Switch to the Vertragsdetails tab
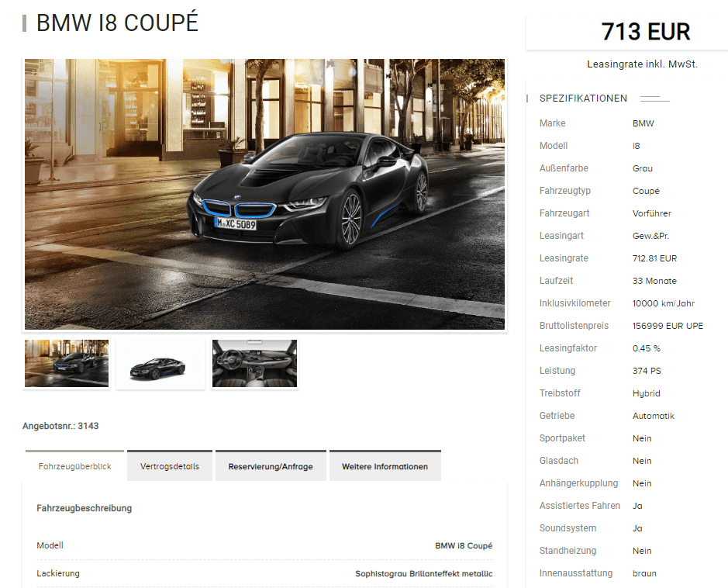The height and width of the screenshot is (588, 728). 170,466
